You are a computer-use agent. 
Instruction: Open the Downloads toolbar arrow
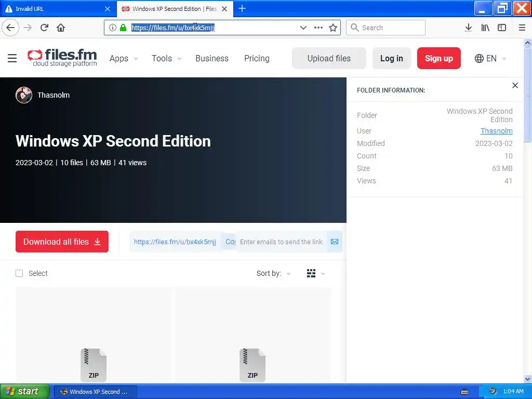[468, 28]
